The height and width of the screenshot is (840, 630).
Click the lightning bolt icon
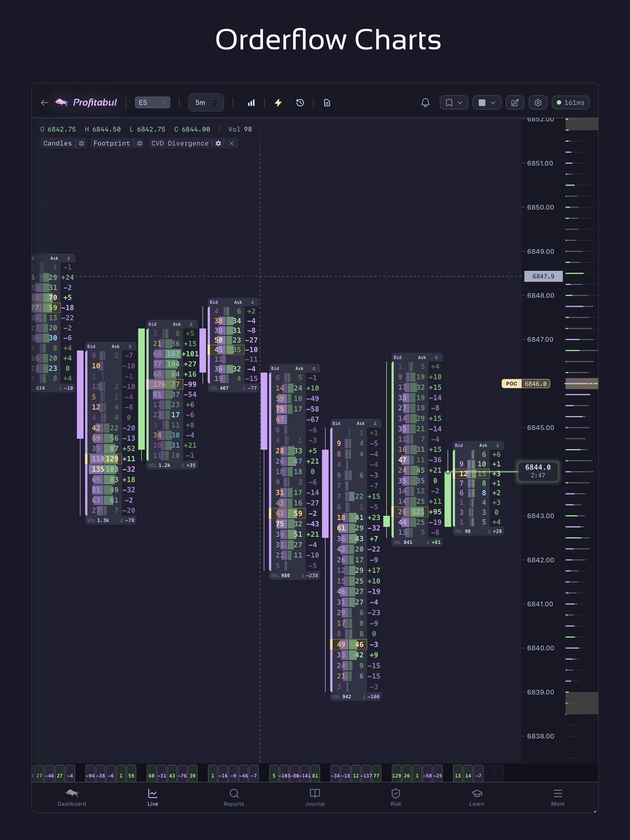coord(278,103)
